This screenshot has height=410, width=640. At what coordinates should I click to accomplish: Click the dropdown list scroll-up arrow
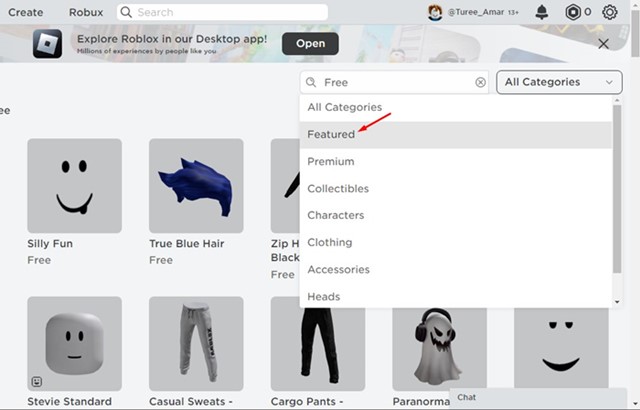coord(617,100)
